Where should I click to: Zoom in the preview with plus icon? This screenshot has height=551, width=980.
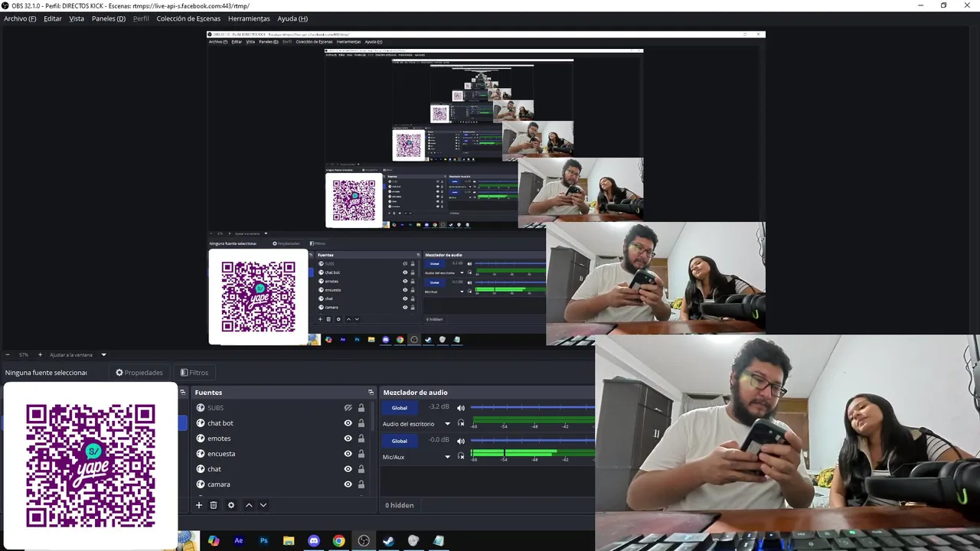(40, 355)
